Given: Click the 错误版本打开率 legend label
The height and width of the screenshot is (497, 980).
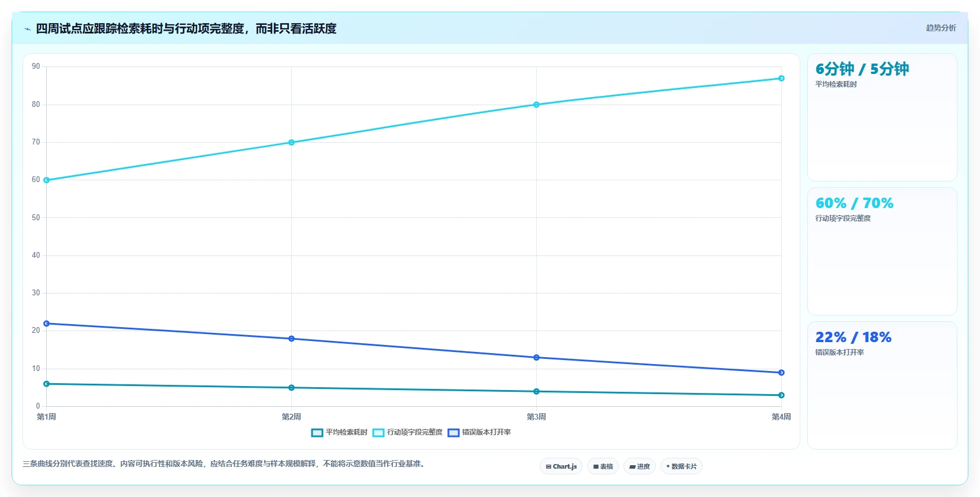Looking at the screenshot, I should click(x=487, y=432).
